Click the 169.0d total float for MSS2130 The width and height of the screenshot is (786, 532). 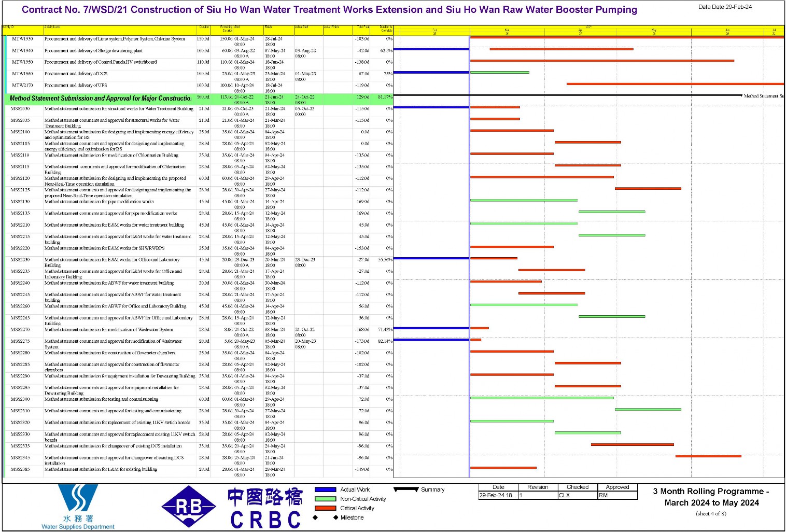tap(363, 202)
